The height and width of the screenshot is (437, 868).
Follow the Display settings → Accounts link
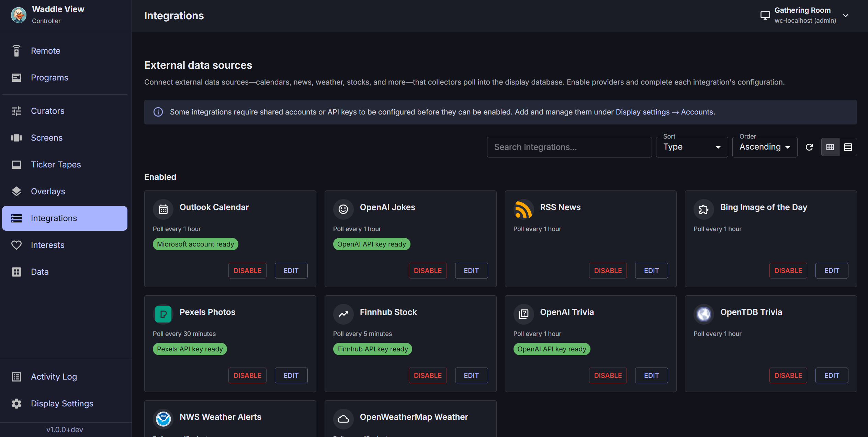click(x=665, y=112)
